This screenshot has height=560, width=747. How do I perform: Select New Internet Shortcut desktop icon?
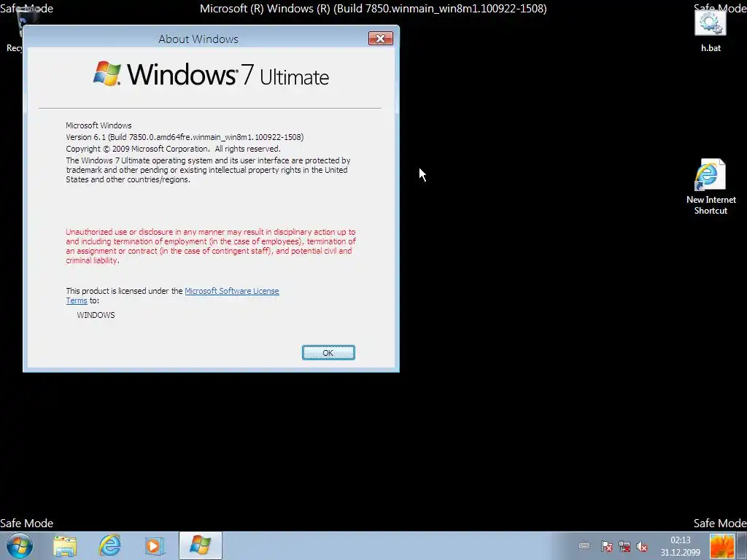[711, 187]
